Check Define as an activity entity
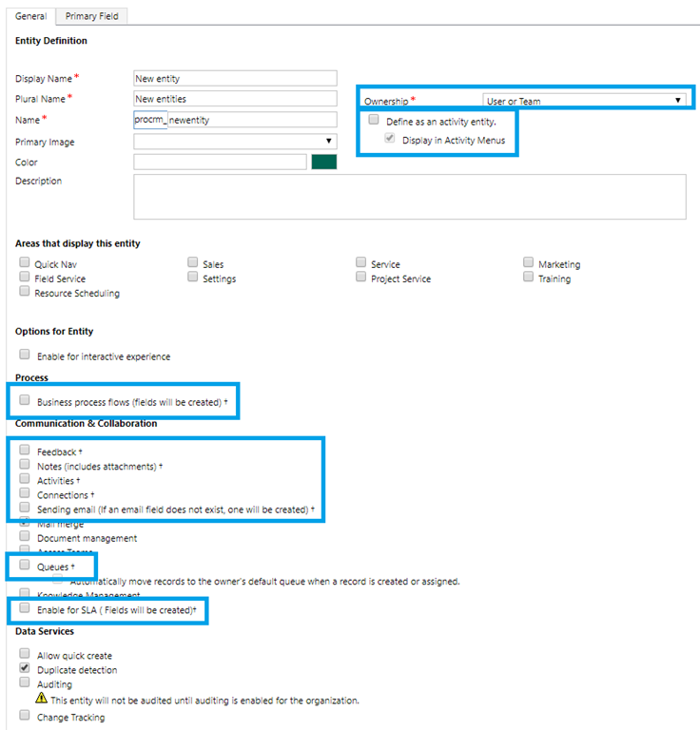Viewport: 700px width, 730px height. pyautogui.click(x=374, y=121)
